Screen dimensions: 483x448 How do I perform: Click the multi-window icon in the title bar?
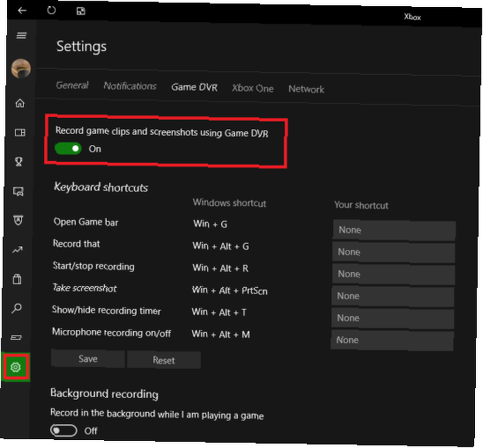[81, 12]
